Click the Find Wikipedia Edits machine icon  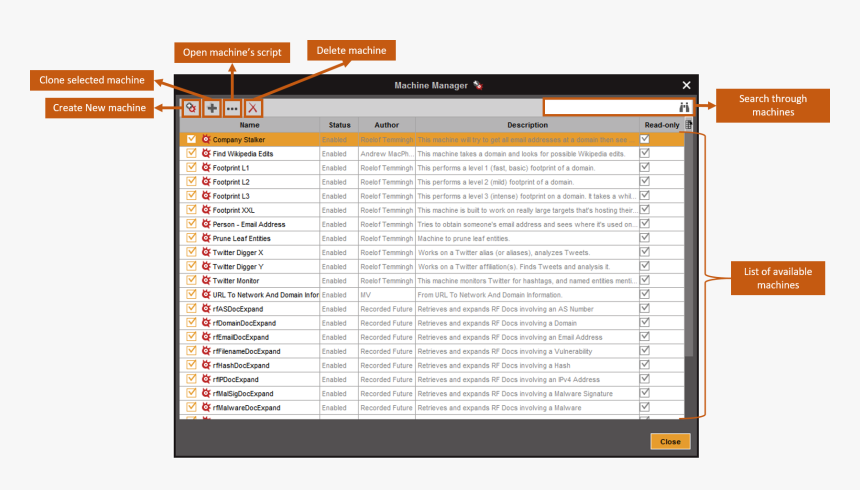click(206, 154)
